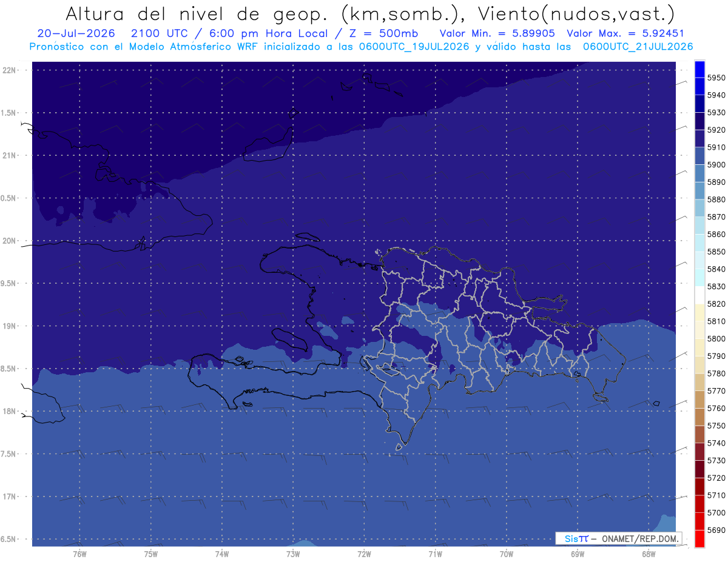Click the '0.5N' latitude label
This screenshot has height=562, width=728.
(x=9, y=198)
